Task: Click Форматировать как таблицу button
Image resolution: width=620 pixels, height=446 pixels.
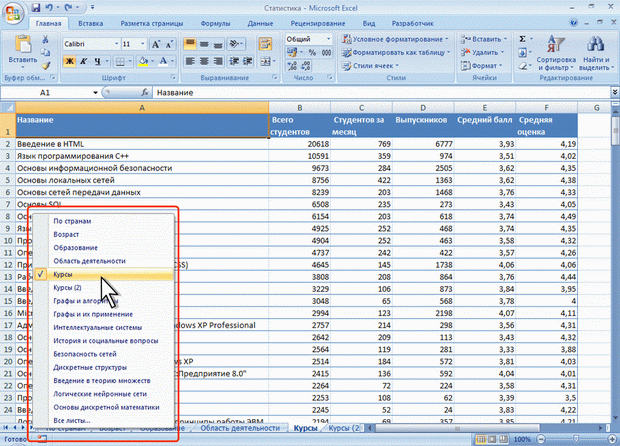Action: click(x=400, y=53)
